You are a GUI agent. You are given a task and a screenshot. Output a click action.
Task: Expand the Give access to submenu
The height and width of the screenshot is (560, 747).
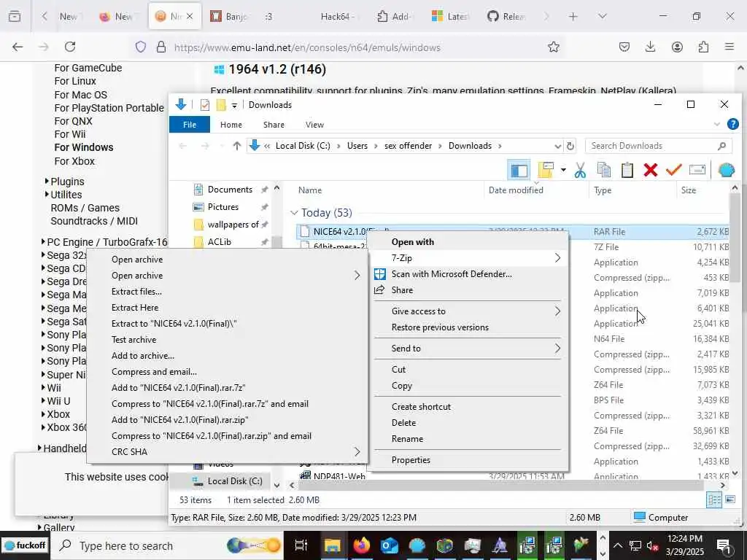pos(470,311)
